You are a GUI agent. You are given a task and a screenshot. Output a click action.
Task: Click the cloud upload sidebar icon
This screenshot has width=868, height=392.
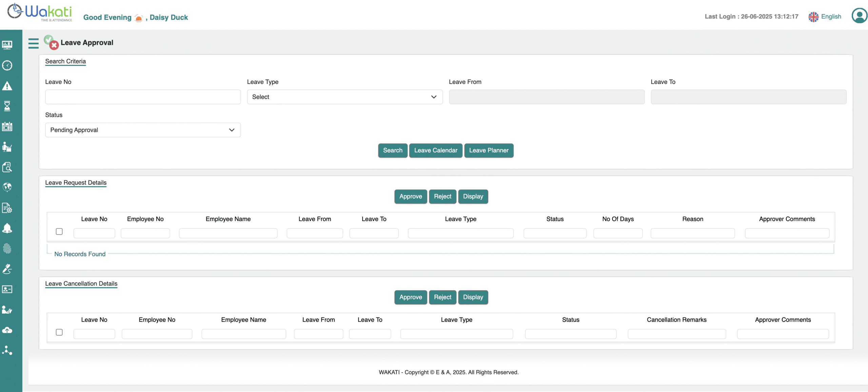7,330
